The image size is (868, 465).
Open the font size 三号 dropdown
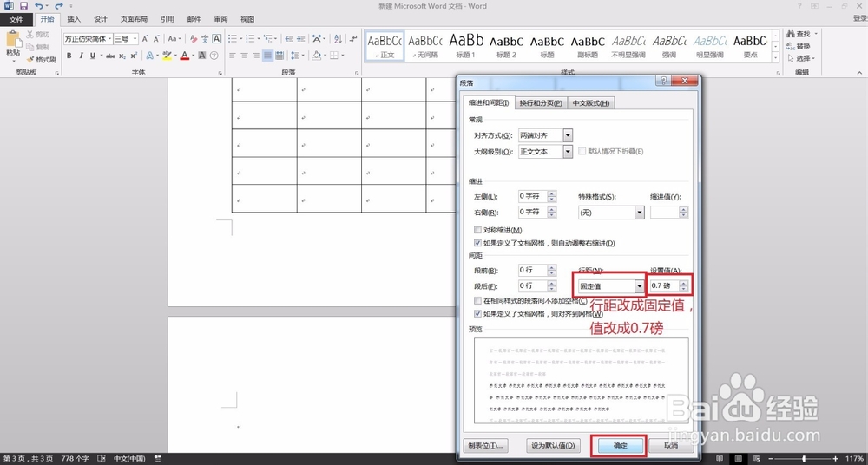135,39
